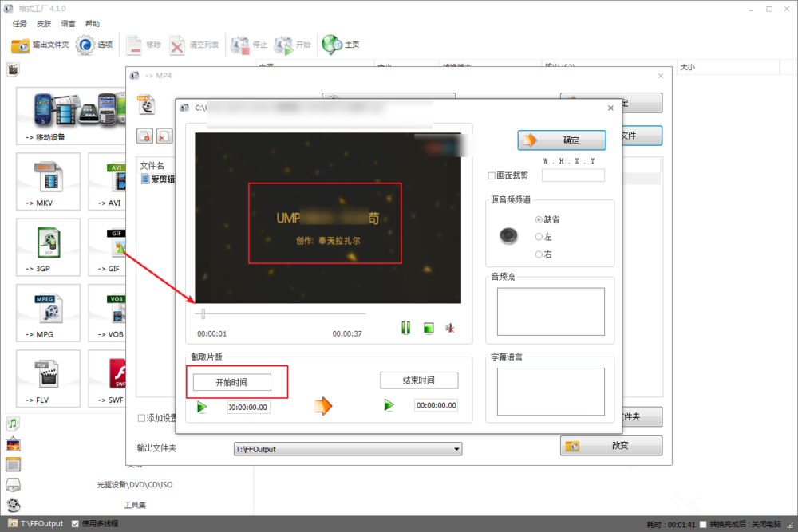
Task: Open the 皮肤 menu
Action: pyautogui.click(x=44, y=24)
